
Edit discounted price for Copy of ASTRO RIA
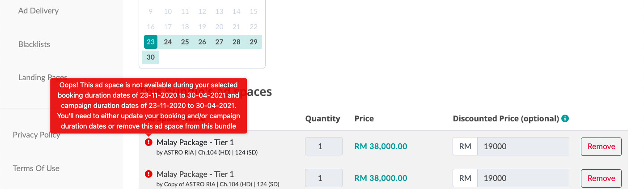pos(523,178)
